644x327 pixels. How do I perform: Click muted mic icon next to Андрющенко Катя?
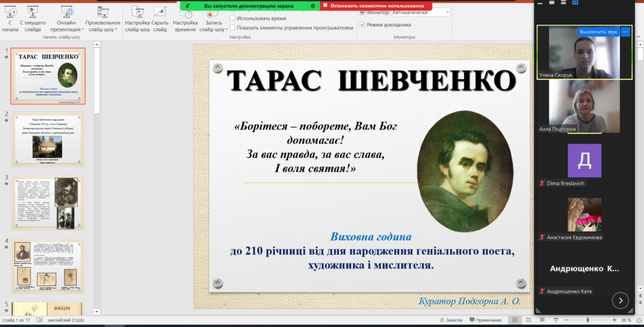542,291
